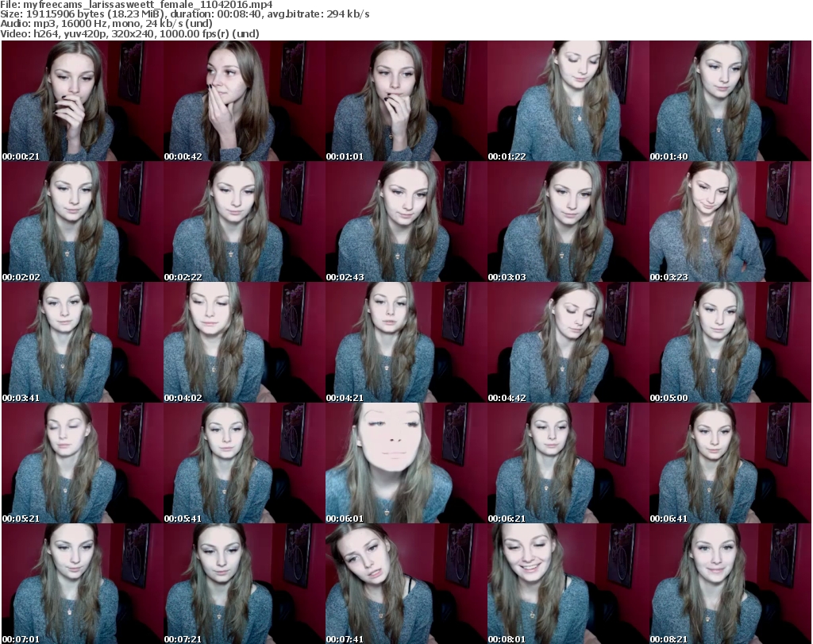This screenshot has width=813, height=644.
Task: Click the file name line at top
Action: point(137,5)
